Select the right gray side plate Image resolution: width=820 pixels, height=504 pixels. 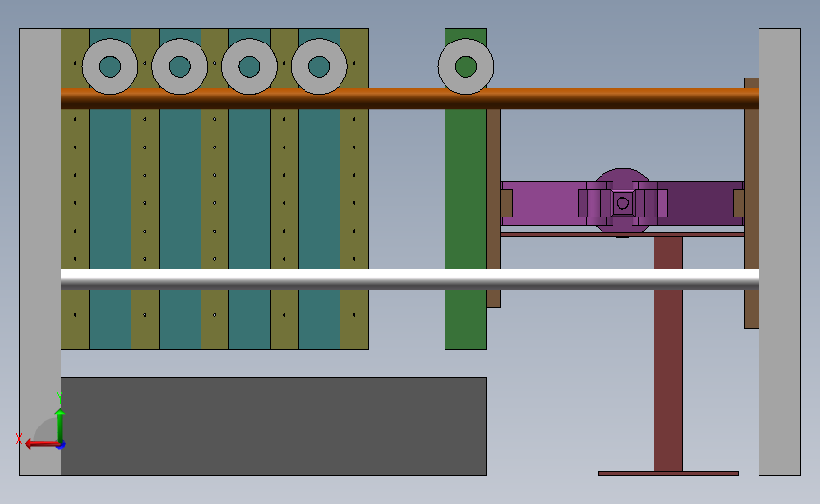(x=779, y=252)
